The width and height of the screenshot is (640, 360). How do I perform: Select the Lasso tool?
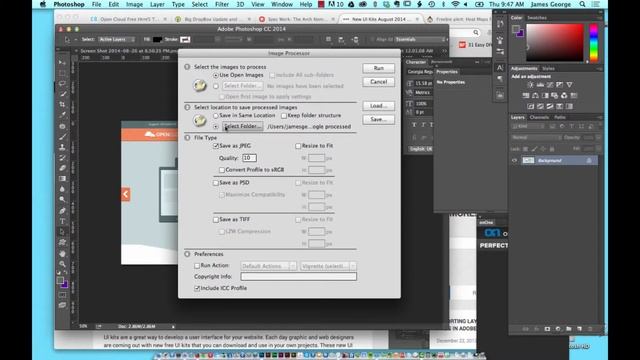[x=62, y=84]
